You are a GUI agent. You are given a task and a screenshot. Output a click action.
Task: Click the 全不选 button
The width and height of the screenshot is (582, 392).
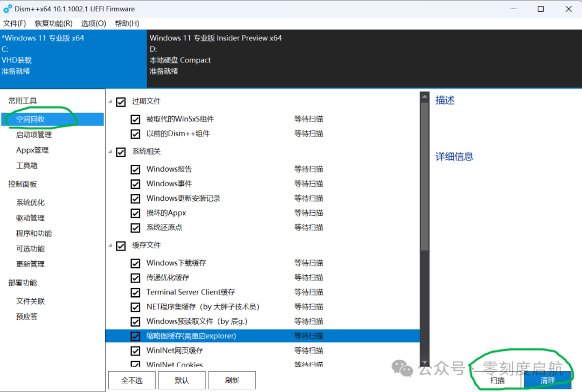click(132, 380)
